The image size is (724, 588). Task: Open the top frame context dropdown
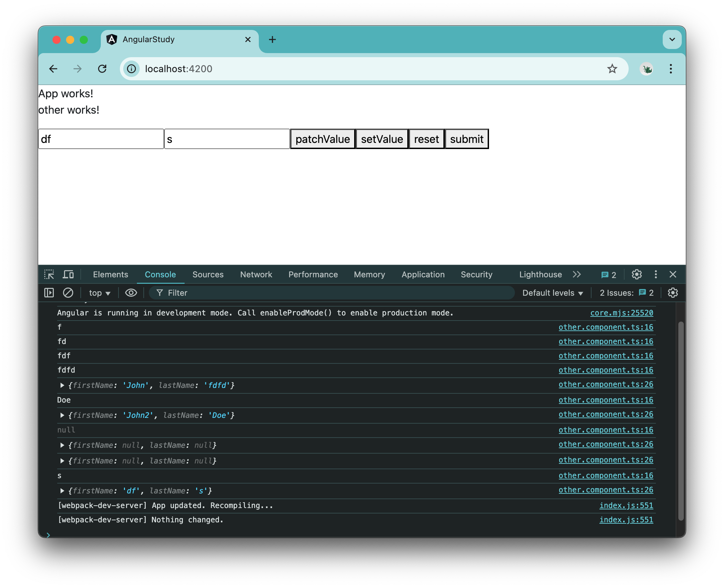pyautogui.click(x=98, y=293)
